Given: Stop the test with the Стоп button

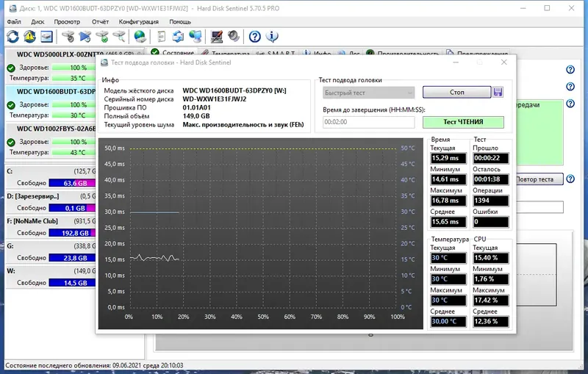Looking at the screenshot, I should click(x=456, y=92).
